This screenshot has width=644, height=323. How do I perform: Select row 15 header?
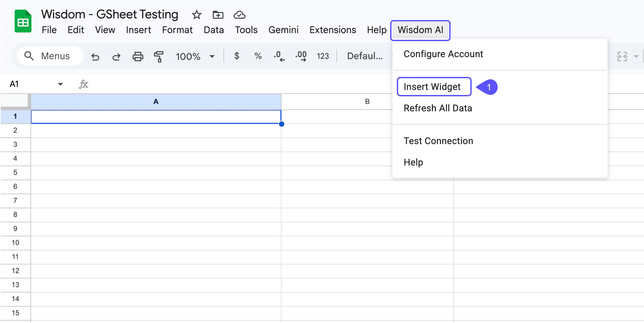(15, 313)
